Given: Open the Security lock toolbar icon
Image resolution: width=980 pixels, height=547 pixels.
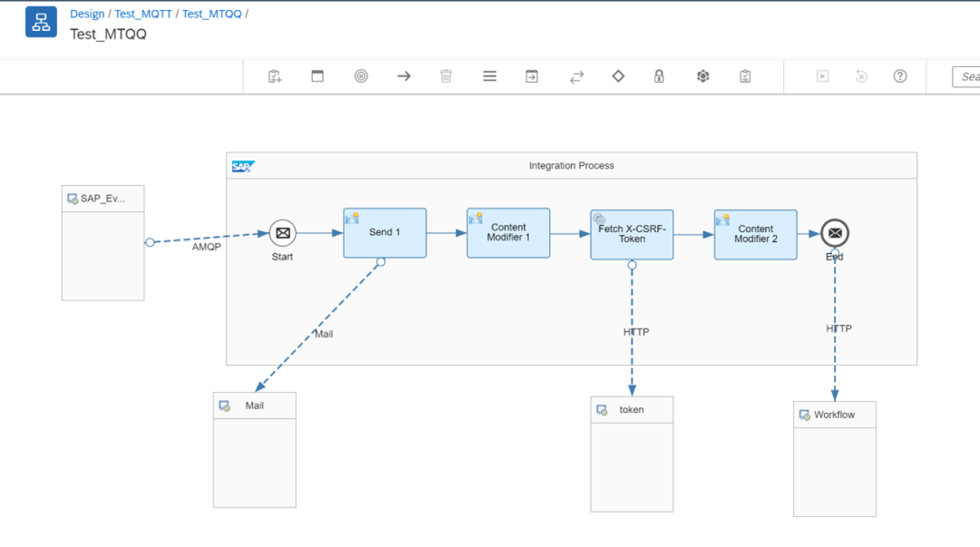Looking at the screenshot, I should click(x=659, y=76).
